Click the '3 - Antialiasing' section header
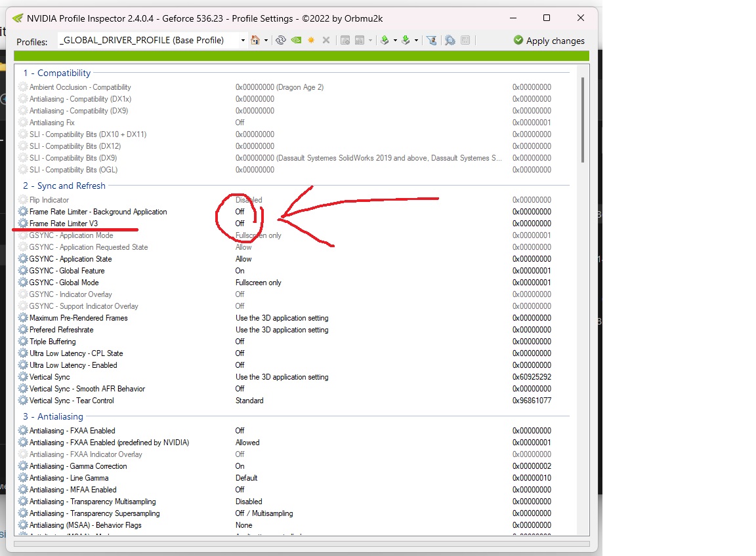 53,417
